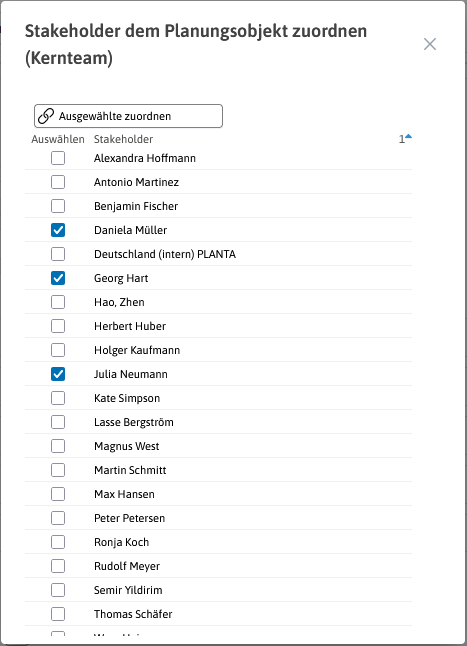The width and height of the screenshot is (467, 646).
Task: Close the stakeholder assignment dialog
Action: click(x=430, y=44)
